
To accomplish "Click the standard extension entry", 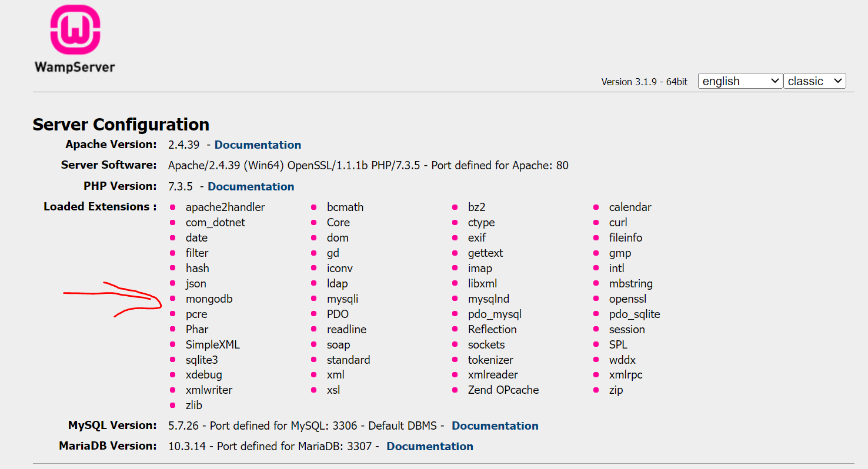I will point(349,360).
